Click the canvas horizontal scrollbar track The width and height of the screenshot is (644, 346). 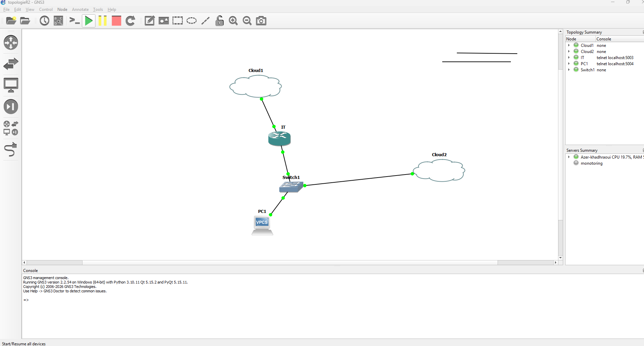[x=290, y=262]
